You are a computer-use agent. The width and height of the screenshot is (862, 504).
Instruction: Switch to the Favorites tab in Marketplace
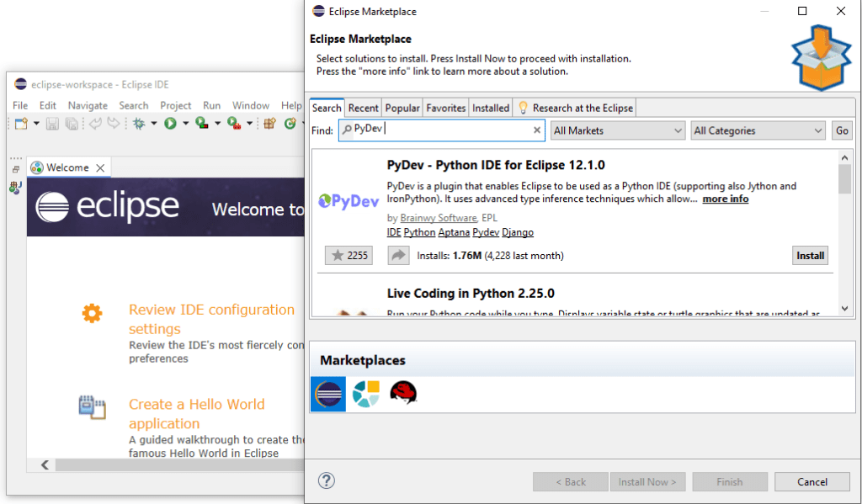point(446,109)
